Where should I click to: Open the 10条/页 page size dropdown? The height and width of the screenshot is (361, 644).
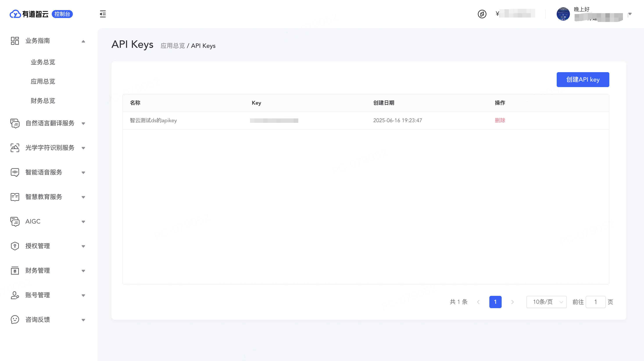coord(546,302)
